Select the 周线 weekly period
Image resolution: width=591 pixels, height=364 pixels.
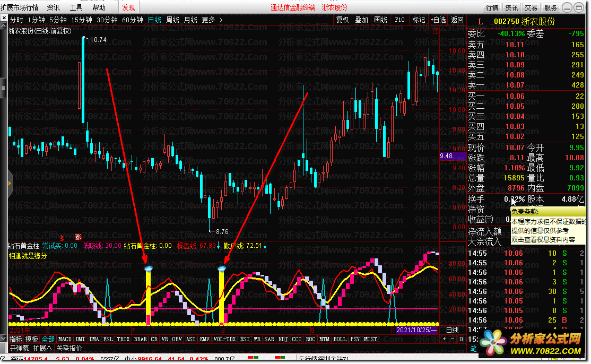(172, 20)
